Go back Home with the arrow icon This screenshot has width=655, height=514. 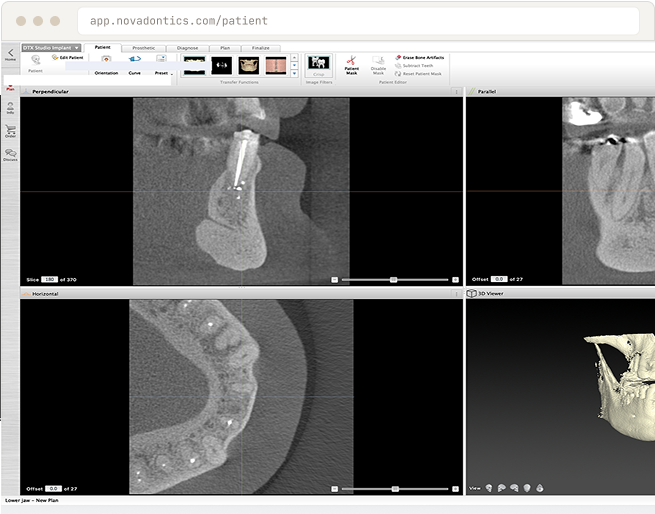10,54
